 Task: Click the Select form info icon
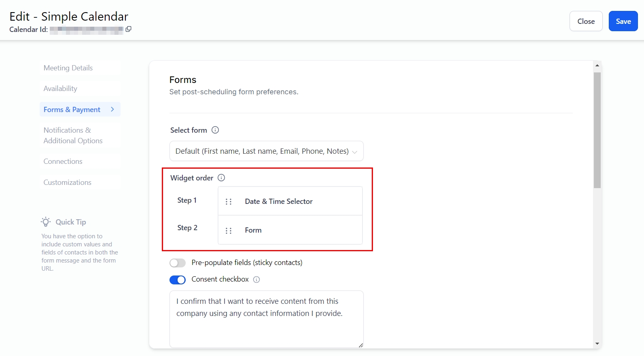[x=215, y=130]
